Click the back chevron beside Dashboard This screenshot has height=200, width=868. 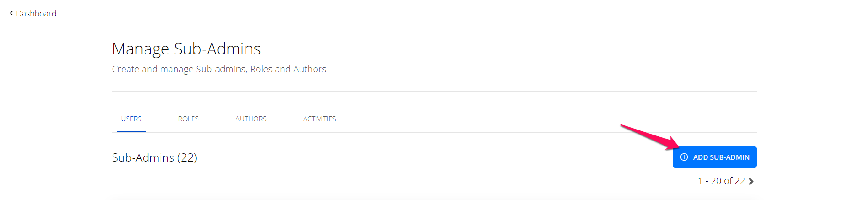(x=11, y=13)
